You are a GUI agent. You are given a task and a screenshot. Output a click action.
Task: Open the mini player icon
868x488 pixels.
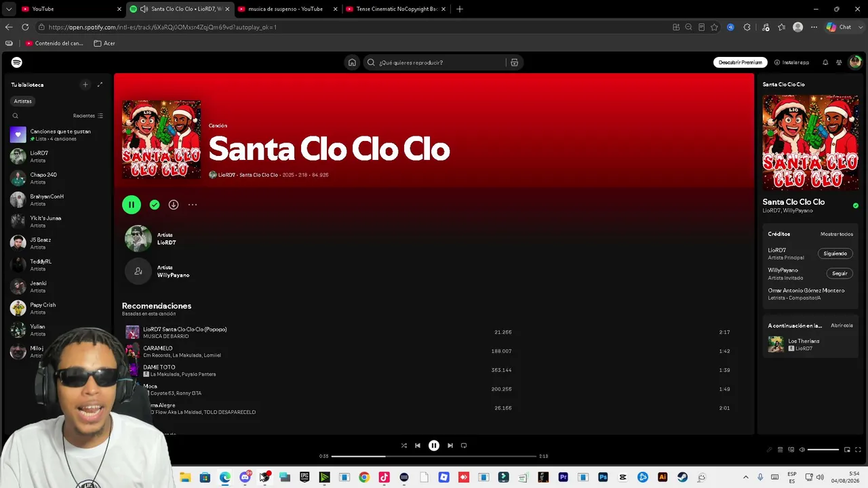point(847,449)
